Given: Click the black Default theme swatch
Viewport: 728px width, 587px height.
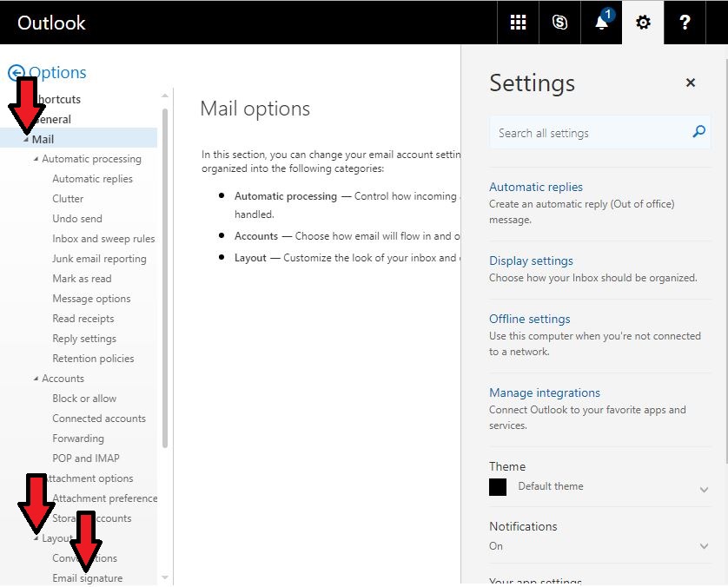Looking at the screenshot, I should point(498,487).
